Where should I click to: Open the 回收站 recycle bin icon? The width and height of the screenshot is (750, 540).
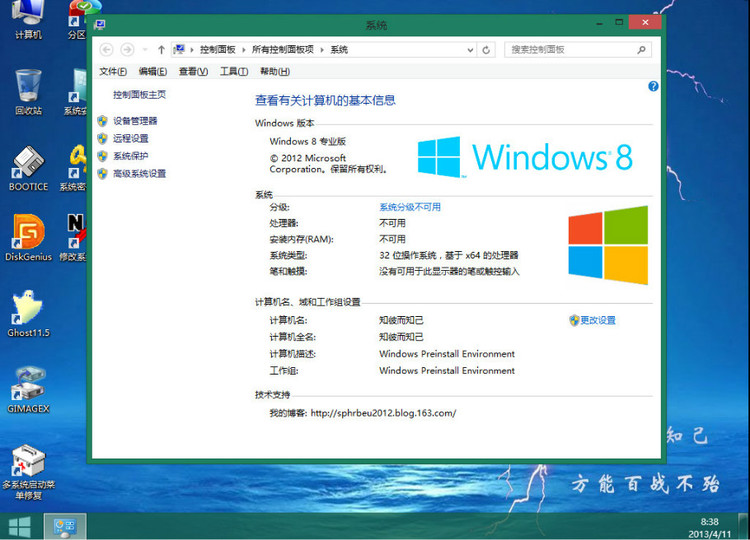click(28, 92)
